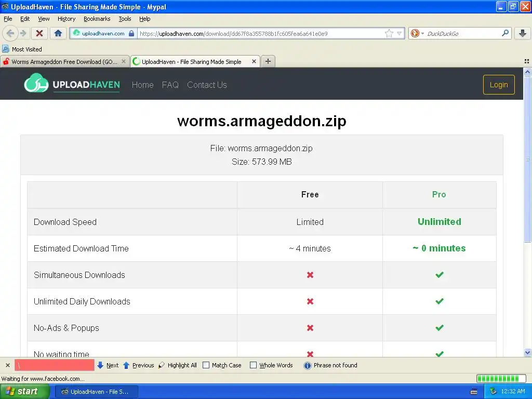Stop loading with the red X button
The width and height of the screenshot is (532, 399).
[x=39, y=33]
